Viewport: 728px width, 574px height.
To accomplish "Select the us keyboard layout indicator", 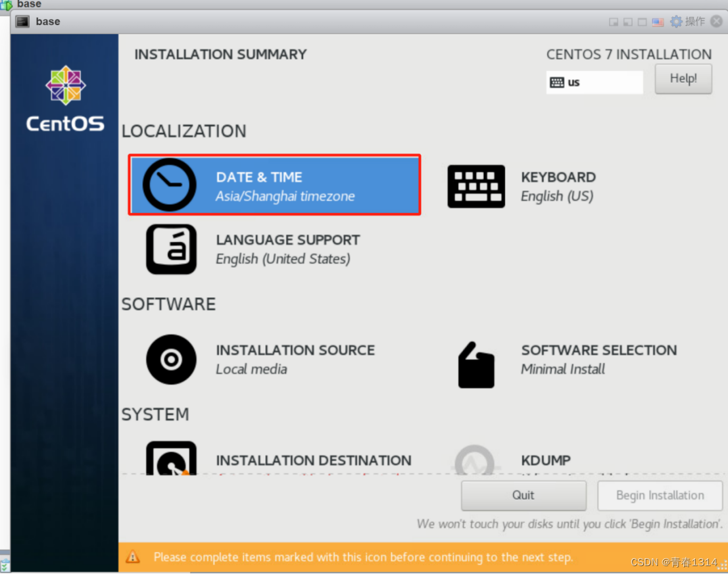I will click(595, 83).
